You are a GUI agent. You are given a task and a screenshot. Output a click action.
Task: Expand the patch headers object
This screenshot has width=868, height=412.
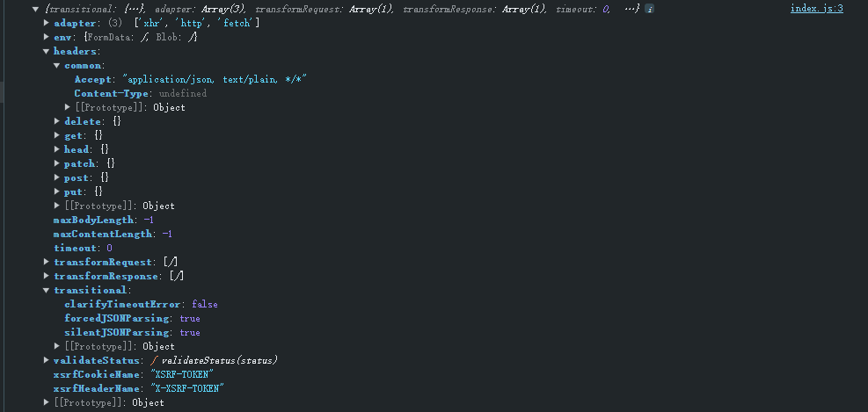(56, 163)
